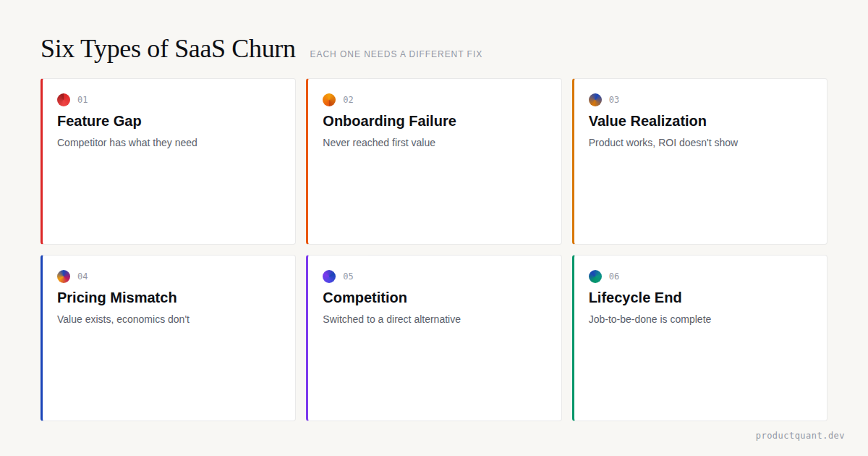Click 'Switched to a direct alternative' text
Screen dimensions: 868x456
(x=391, y=319)
